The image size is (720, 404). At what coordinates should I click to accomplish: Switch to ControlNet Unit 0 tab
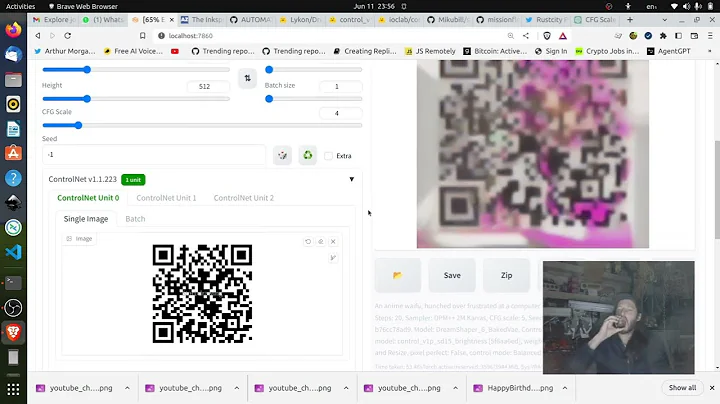click(88, 198)
